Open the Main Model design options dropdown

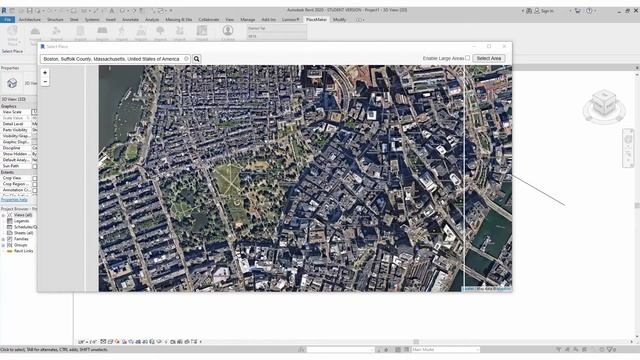[445, 350]
